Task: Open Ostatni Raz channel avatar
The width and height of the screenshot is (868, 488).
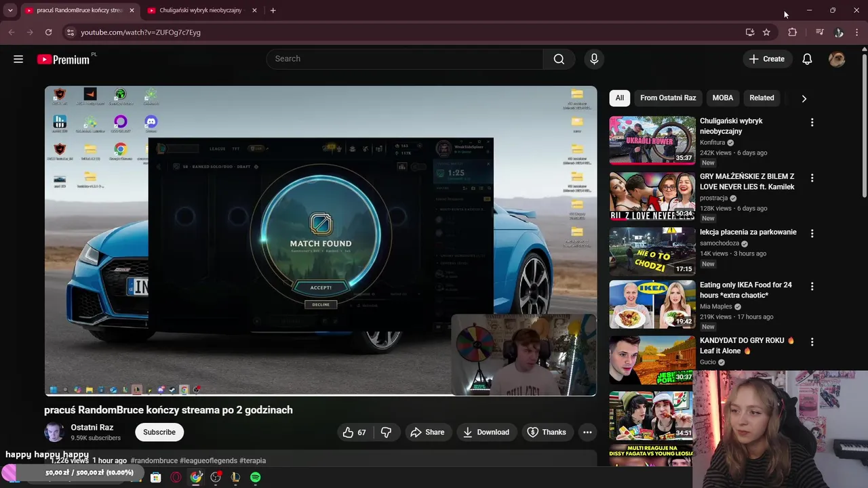Action: point(54,432)
